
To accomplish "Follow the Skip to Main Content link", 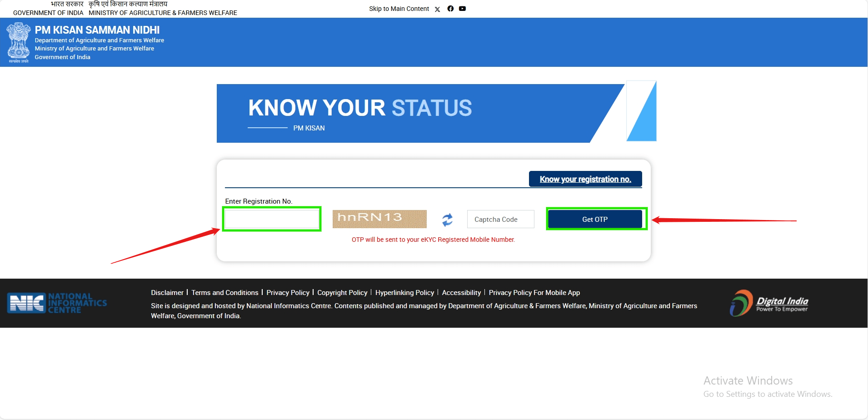I will [399, 9].
